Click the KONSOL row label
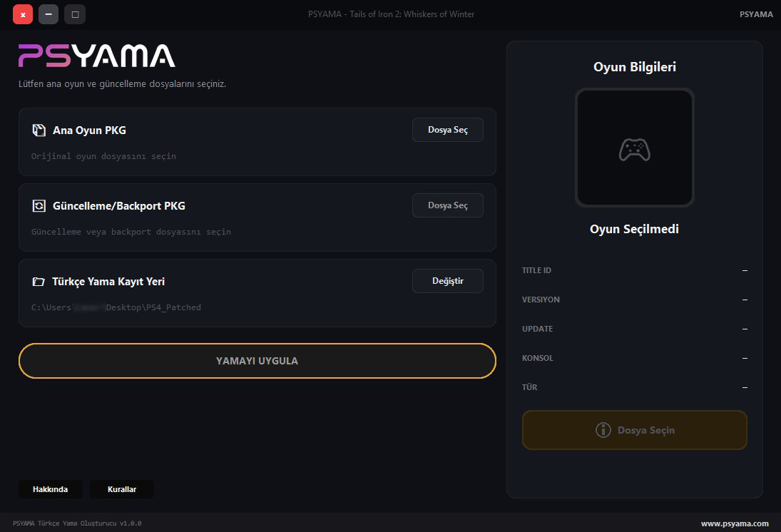The height and width of the screenshot is (532, 781). tap(538, 358)
